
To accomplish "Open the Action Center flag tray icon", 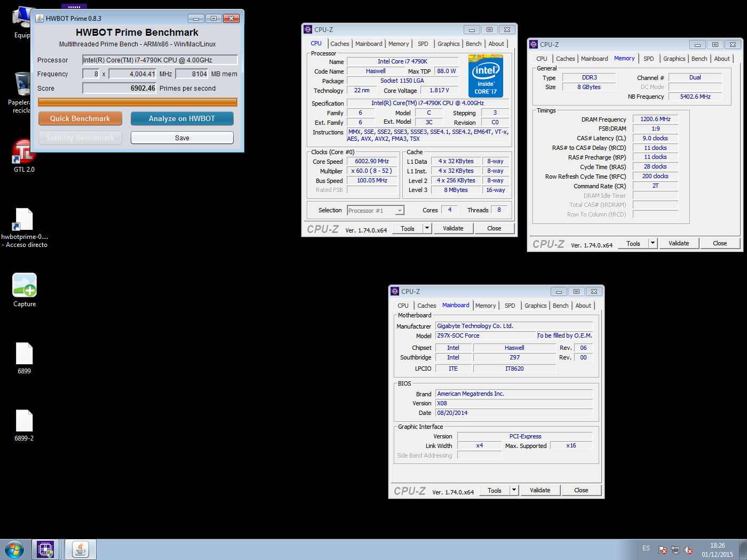I will pos(662,550).
